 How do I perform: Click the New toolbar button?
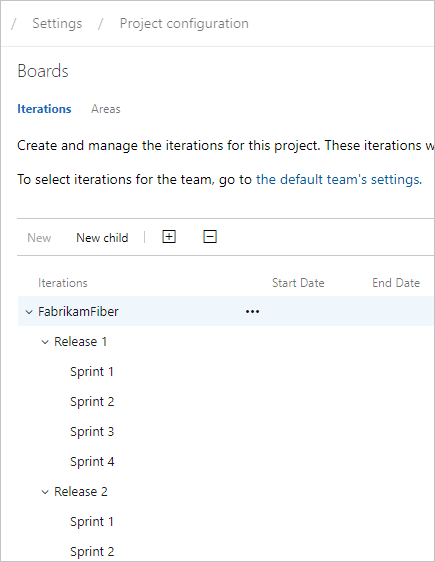(x=39, y=238)
